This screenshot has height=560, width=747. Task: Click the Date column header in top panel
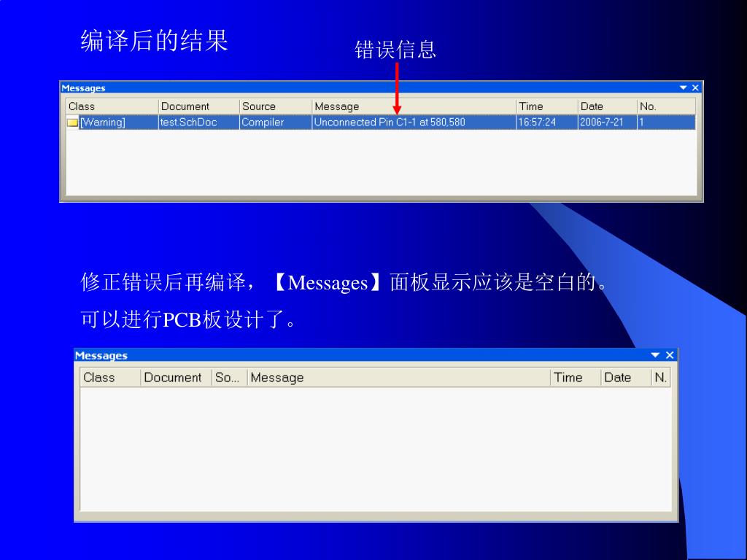click(606, 106)
